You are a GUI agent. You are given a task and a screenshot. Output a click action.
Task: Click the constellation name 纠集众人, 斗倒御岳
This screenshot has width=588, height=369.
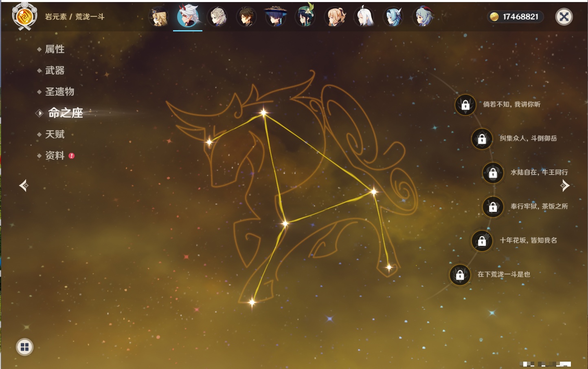click(528, 138)
